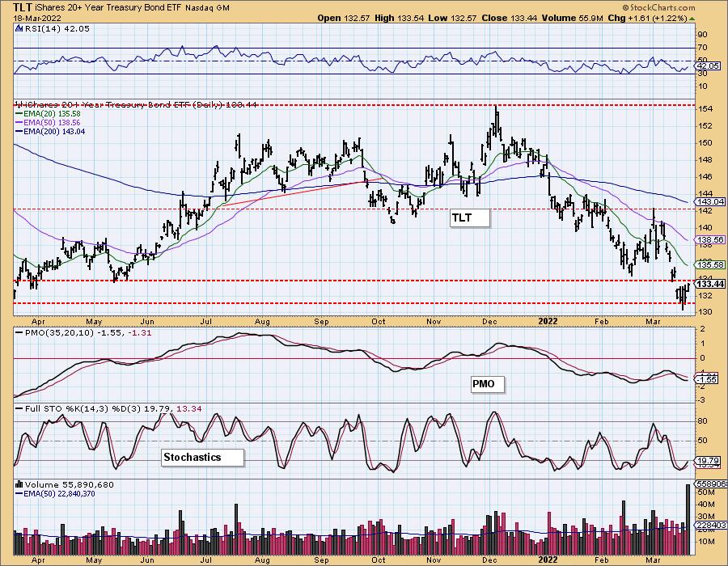Click the 135.58 price tag on right axis
The width and height of the screenshot is (728, 566).
[711, 264]
